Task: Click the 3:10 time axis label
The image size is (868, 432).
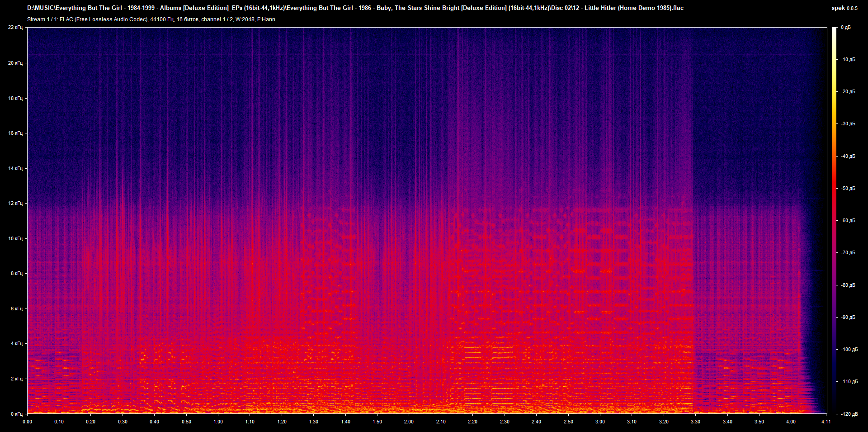Action: coord(632,422)
